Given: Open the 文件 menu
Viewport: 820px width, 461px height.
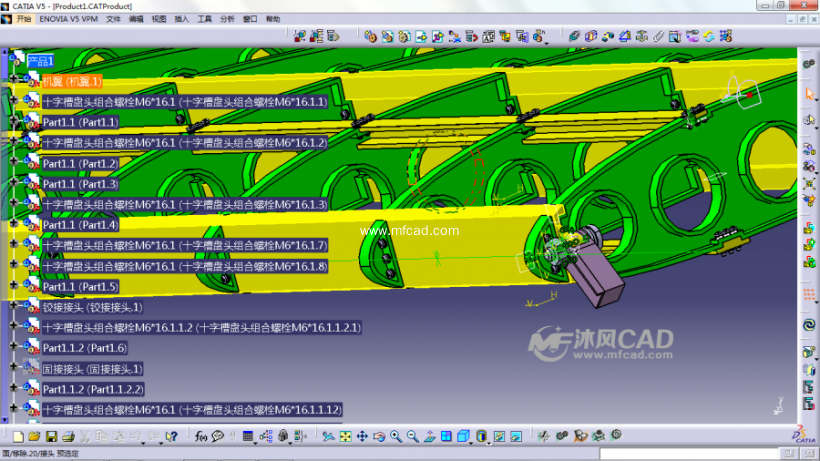Looking at the screenshot, I should (x=114, y=19).
